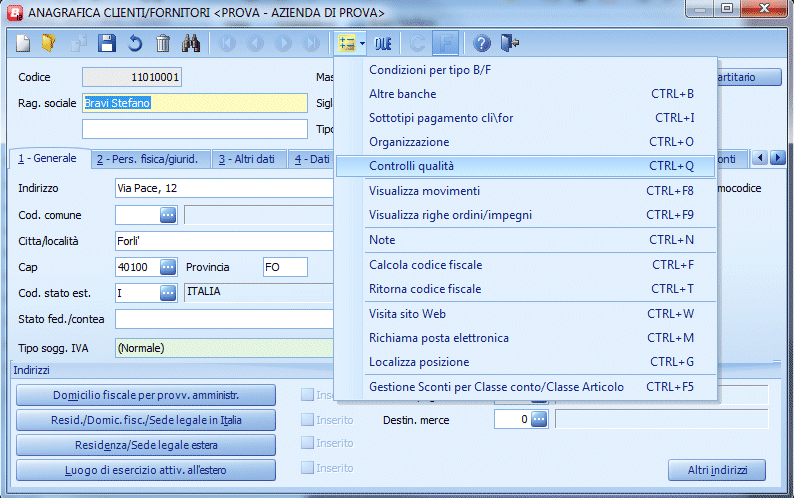The width and height of the screenshot is (794, 498).
Task: Select Condizioni per tipo B/F menu entry
Action: (525, 70)
